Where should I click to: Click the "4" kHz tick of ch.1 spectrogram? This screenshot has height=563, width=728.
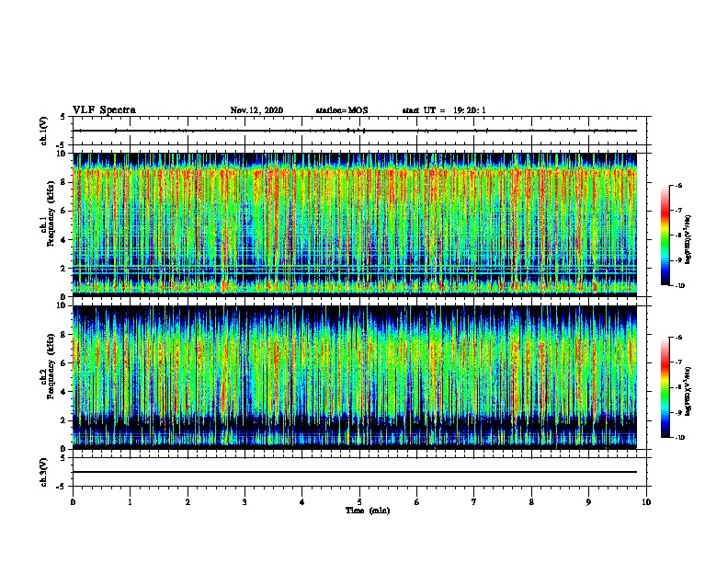tap(64, 240)
